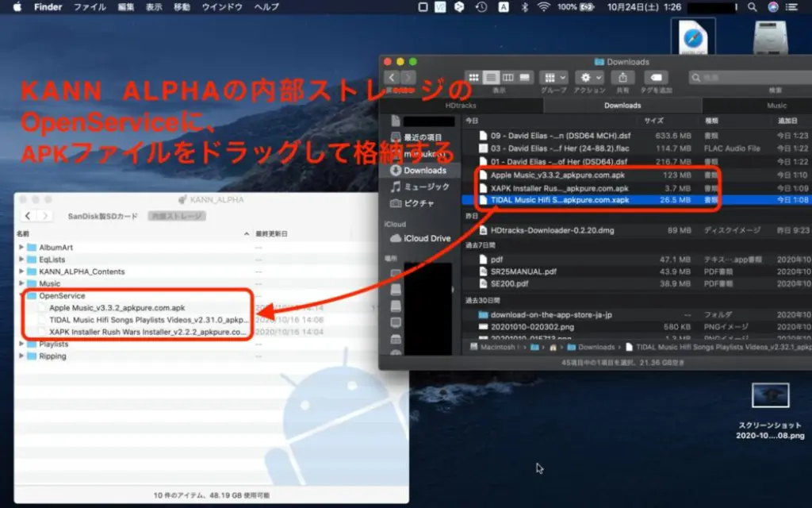Select 09 - David Elias DSD64 MCH .dsf file
This screenshot has height=508, width=812.
coord(637,136)
